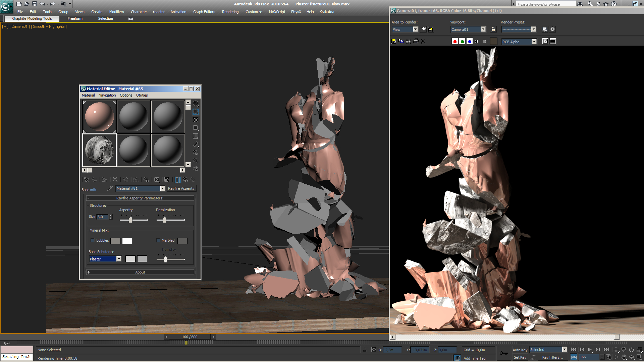This screenshot has width=644, height=362.
Task: Save rendered image with disk icon
Action: point(394,42)
